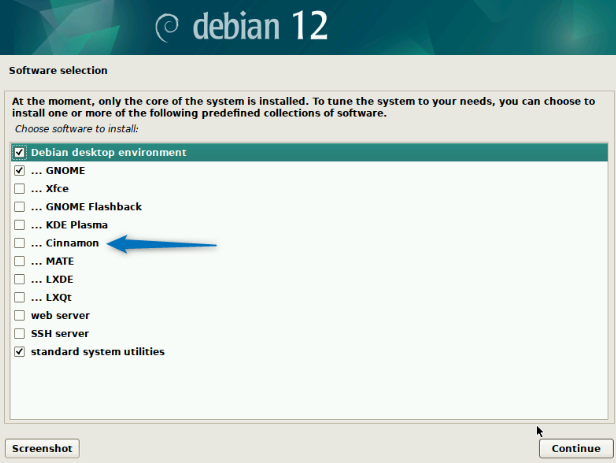Click the Continue button
616x463 pixels.
576,448
